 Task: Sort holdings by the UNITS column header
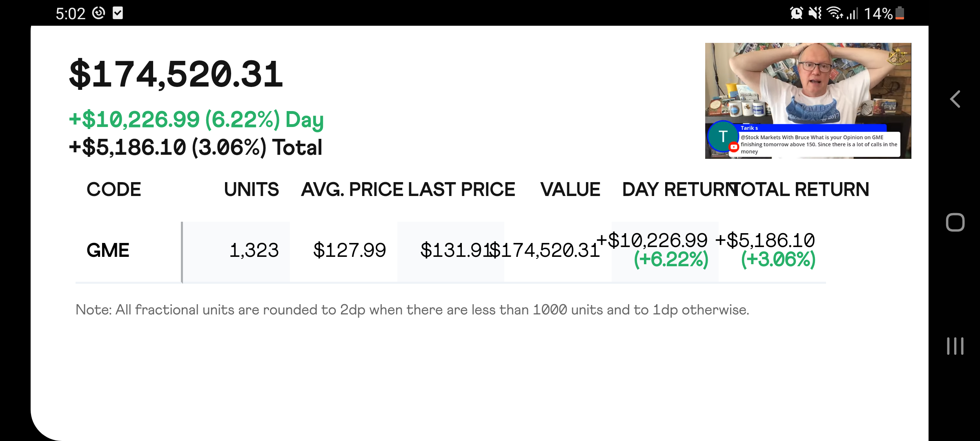[252, 189]
